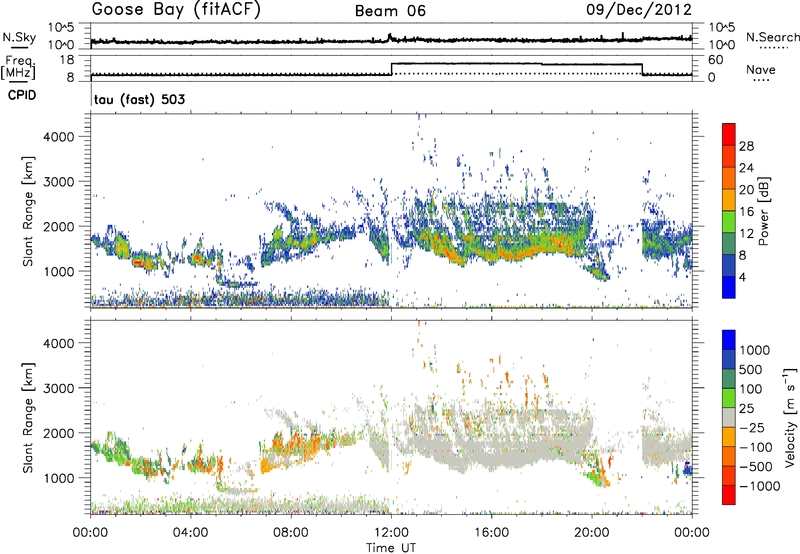Click the 'Goose Bay (fitACF)' plot title
Image resolution: width=800 pixels, height=554 pixels.
[x=176, y=10]
